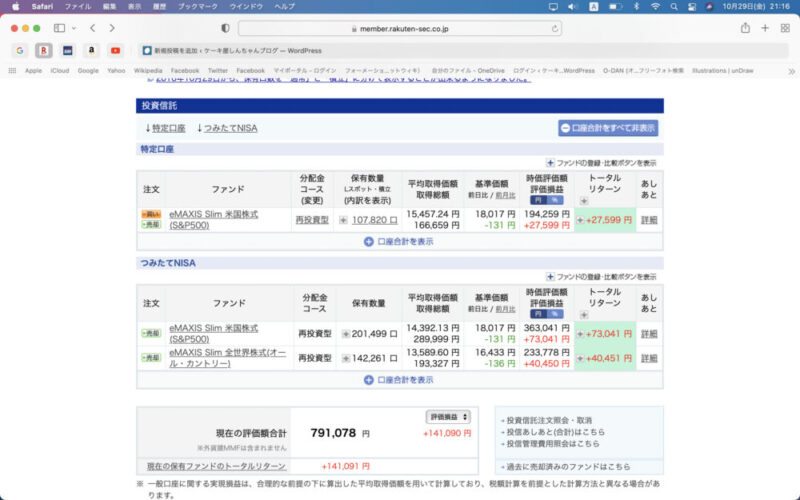Viewport: 800px width, 500px height.
Task: Click the plus icon beside +73,041 円 total return
Action: click(x=580, y=334)
